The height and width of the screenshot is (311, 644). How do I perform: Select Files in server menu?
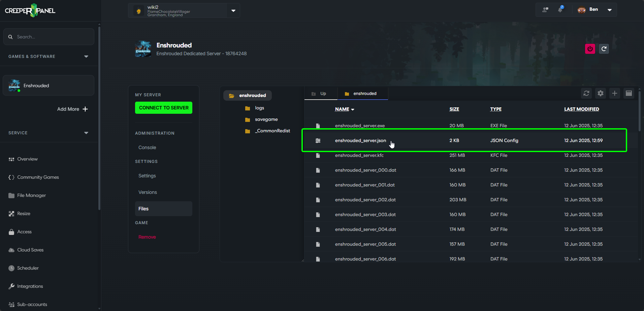164,209
